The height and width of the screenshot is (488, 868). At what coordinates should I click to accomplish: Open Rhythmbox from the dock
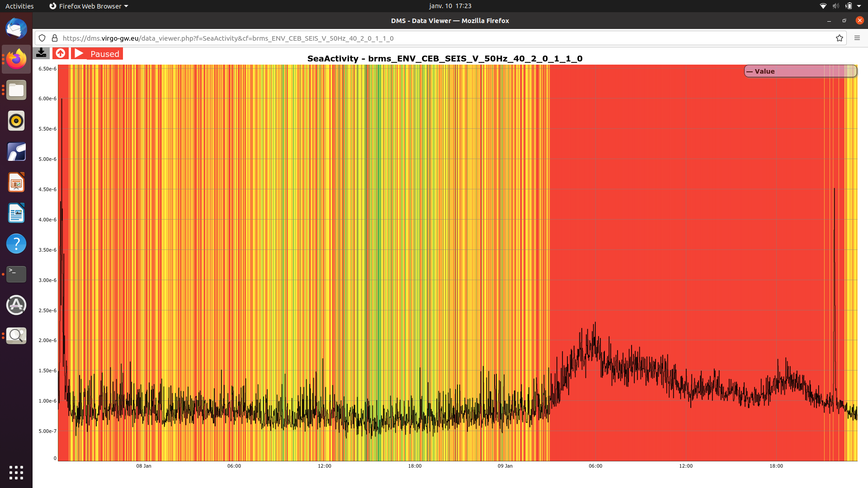point(16,121)
